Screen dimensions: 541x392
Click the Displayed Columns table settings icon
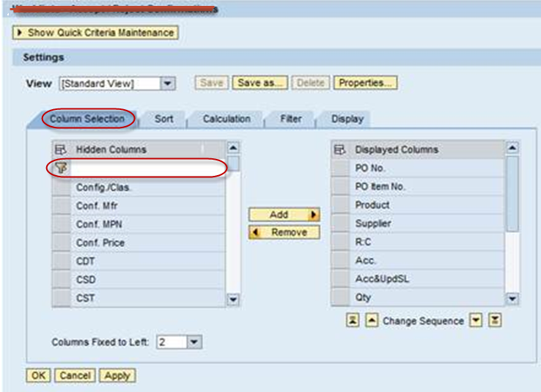pyautogui.click(x=339, y=149)
